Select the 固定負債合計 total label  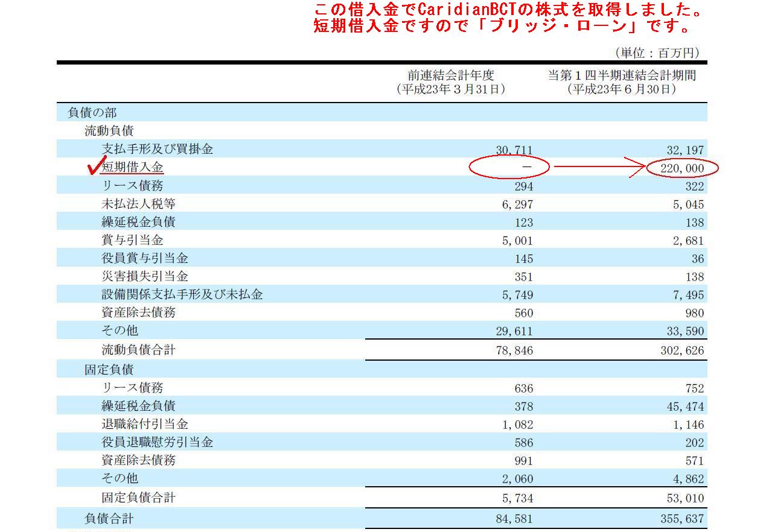click(x=138, y=498)
